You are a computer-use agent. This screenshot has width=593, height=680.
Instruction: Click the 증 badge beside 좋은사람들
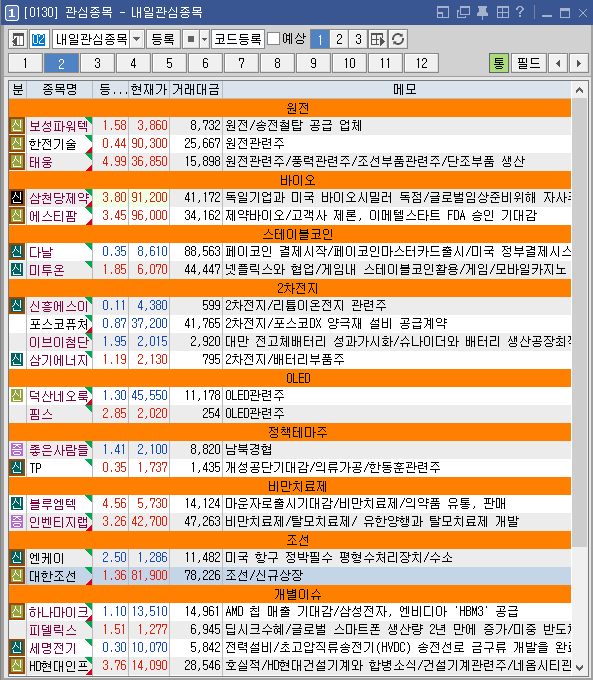tap(17, 449)
